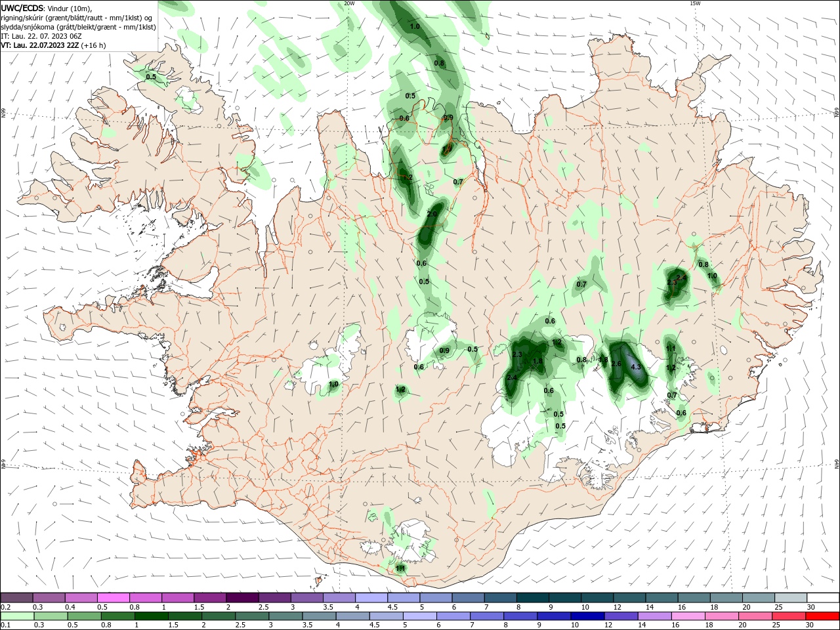This screenshot has width=840, height=630.
Task: Click the 'VT: Lau. 22.07.2023 22Z (+16 h)' text
Action: 53,45
